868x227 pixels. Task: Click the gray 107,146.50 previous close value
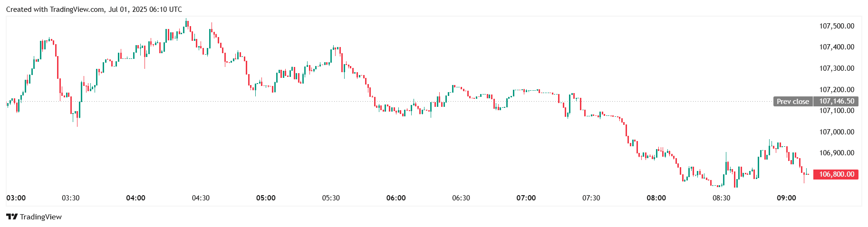(x=836, y=101)
